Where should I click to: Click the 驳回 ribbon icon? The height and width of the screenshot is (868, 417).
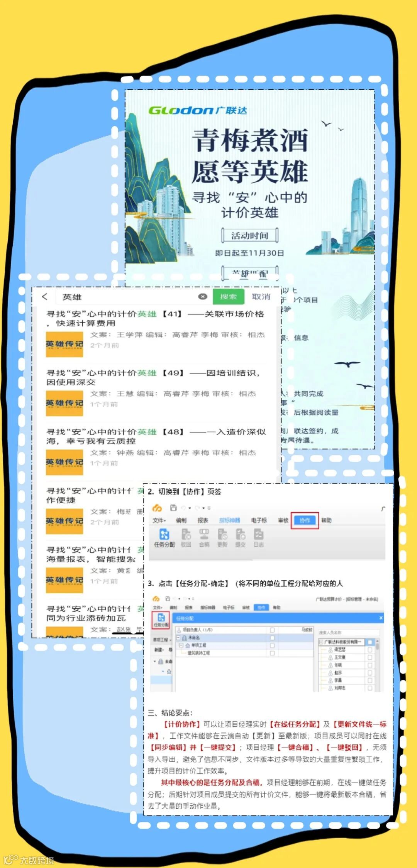click(186, 538)
